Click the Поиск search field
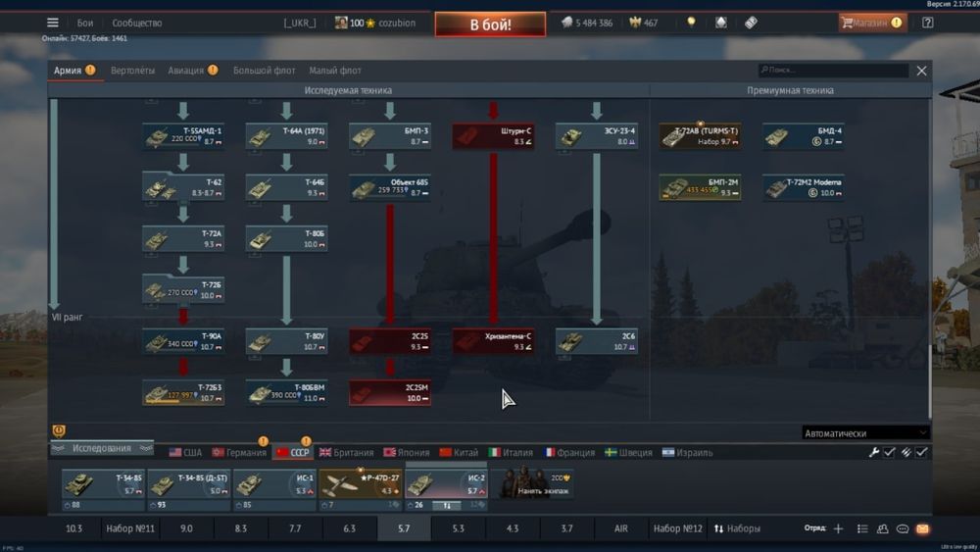Image resolution: width=980 pixels, height=552 pixels. (x=832, y=70)
